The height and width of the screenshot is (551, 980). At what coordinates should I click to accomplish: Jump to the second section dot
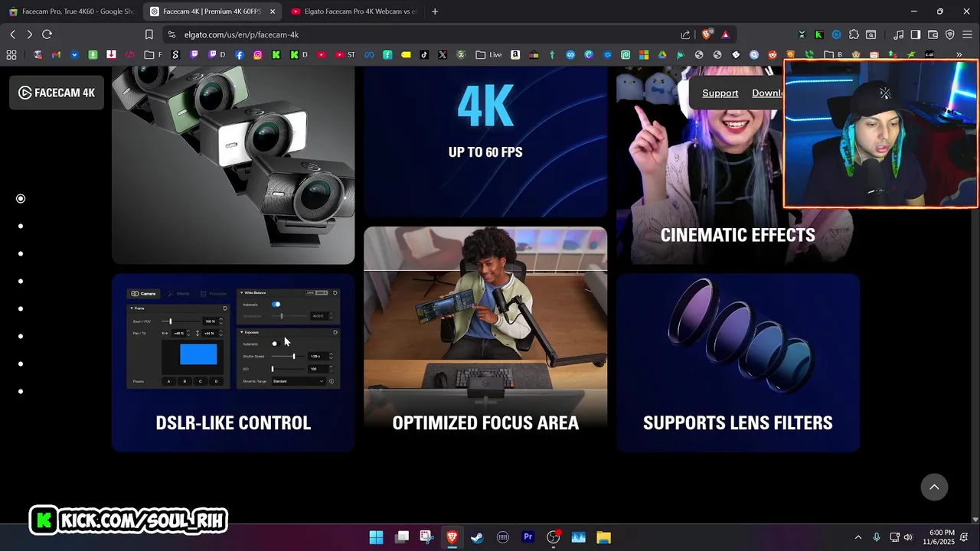[x=21, y=226]
